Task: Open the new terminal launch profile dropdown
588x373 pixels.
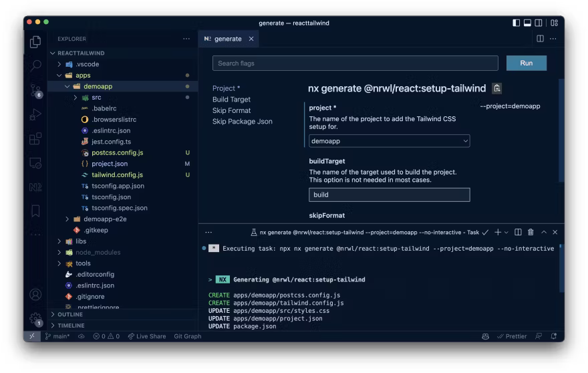Action: click(x=506, y=232)
